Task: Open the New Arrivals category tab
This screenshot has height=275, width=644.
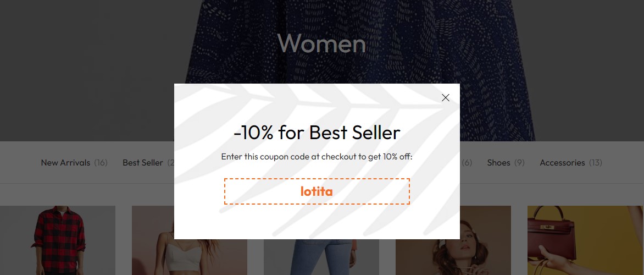Action: click(65, 163)
